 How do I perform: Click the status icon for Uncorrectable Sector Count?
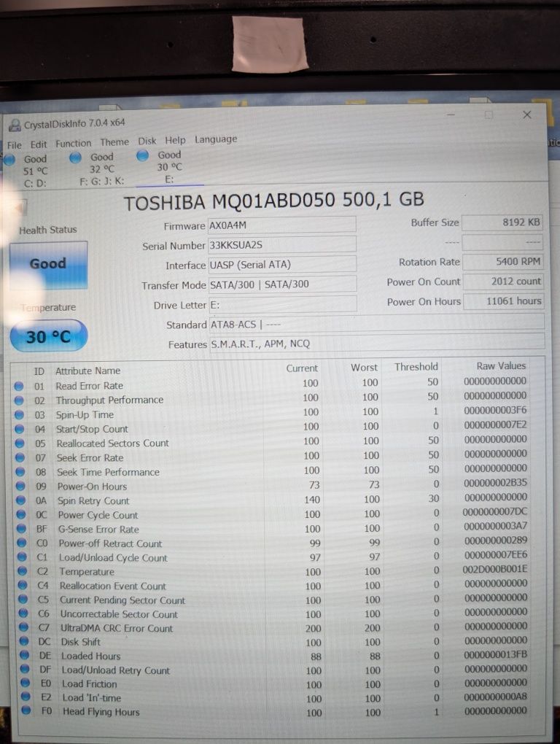(x=23, y=613)
